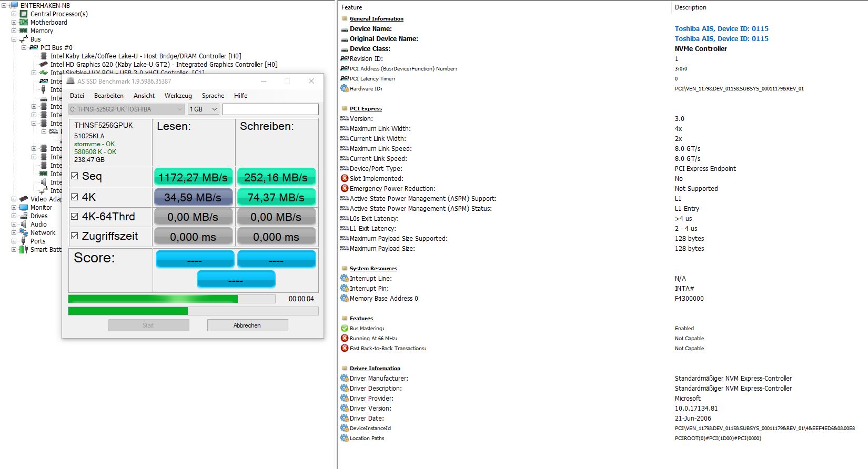Image resolution: width=868 pixels, height=469 pixels.
Task: Click the Monitor icon in tree
Action: (24, 207)
